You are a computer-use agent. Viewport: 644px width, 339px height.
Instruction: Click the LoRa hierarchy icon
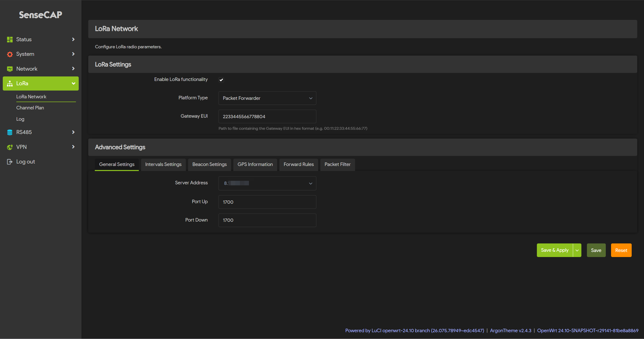click(x=10, y=83)
